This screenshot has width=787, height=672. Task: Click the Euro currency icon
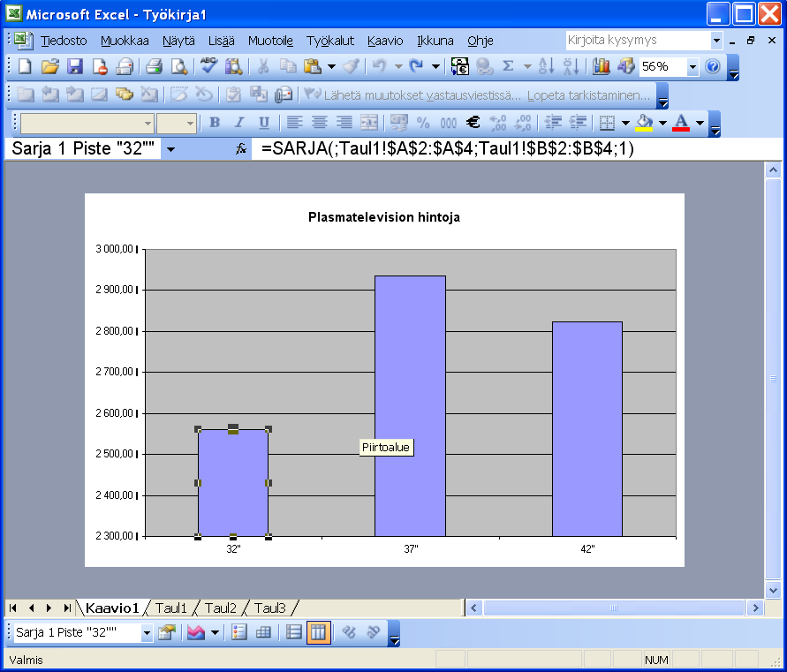tap(473, 123)
